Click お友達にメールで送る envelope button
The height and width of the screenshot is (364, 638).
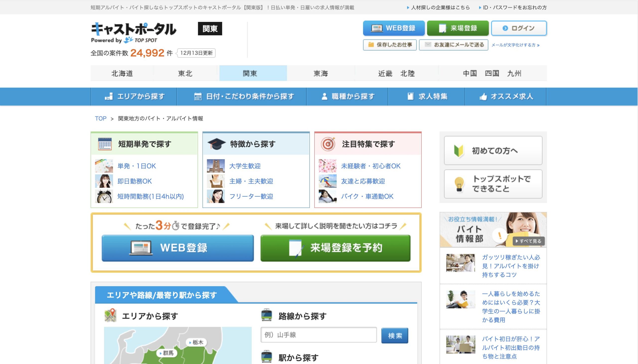(453, 45)
